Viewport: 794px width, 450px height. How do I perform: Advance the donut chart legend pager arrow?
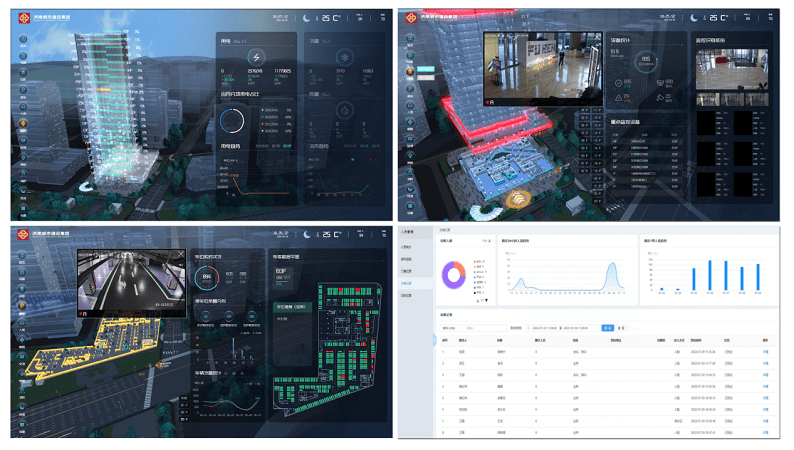pos(487,301)
